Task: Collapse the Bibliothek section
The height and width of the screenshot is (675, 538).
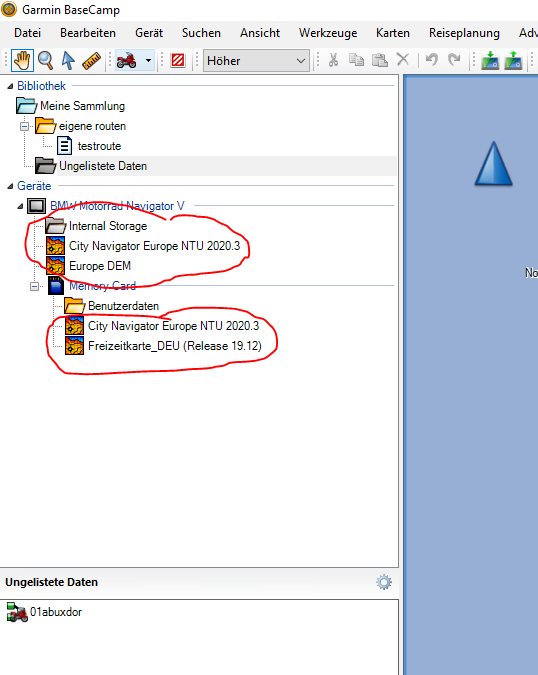Action: click(x=10, y=87)
